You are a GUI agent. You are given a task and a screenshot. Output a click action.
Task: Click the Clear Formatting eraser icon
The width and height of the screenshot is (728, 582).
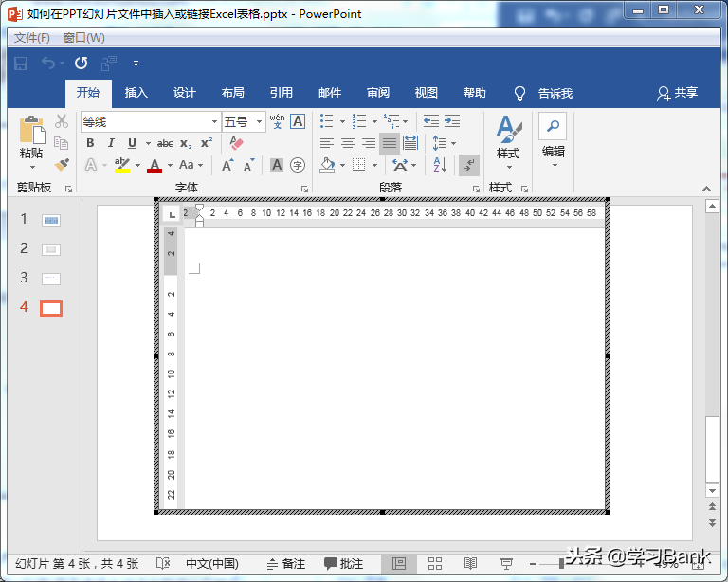coord(236,143)
